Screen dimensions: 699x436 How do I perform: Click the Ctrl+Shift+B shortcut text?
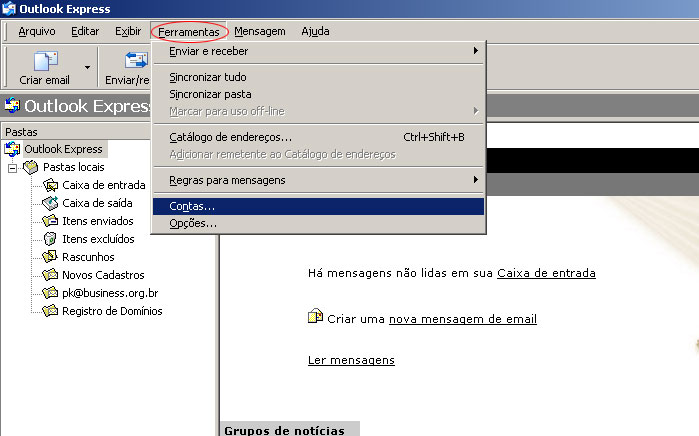tap(434, 137)
